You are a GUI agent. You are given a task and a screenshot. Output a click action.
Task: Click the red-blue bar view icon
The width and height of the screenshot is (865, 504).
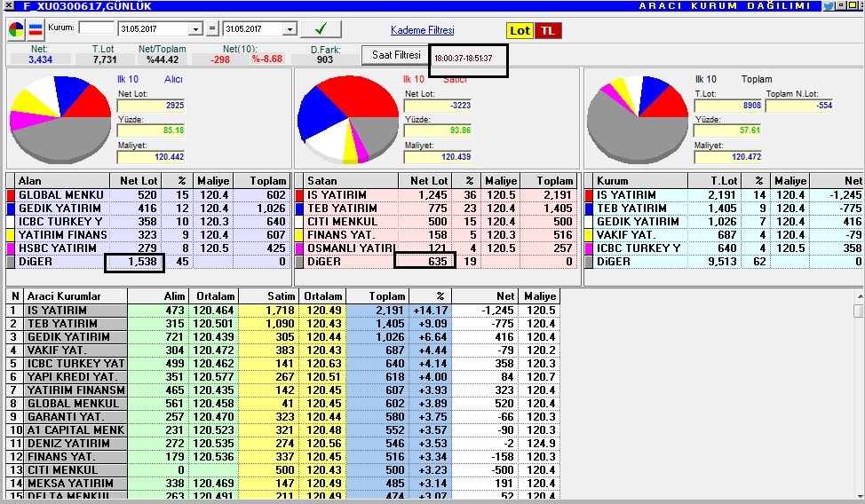point(36,30)
